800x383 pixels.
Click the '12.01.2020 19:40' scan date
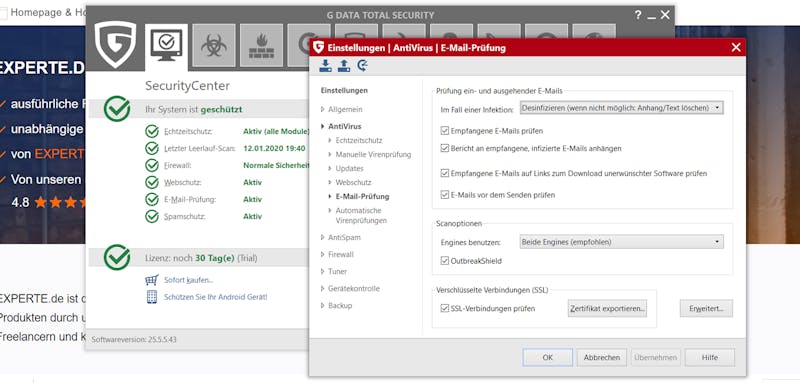coord(274,148)
